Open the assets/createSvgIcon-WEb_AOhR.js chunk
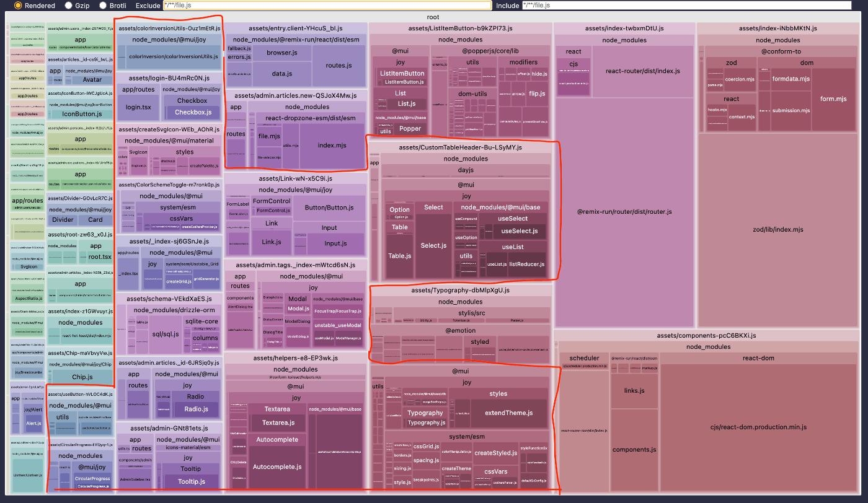This screenshot has width=868, height=503. click(x=169, y=129)
